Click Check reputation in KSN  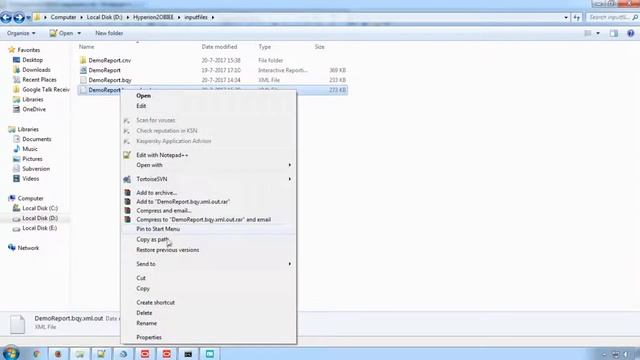tap(167, 131)
